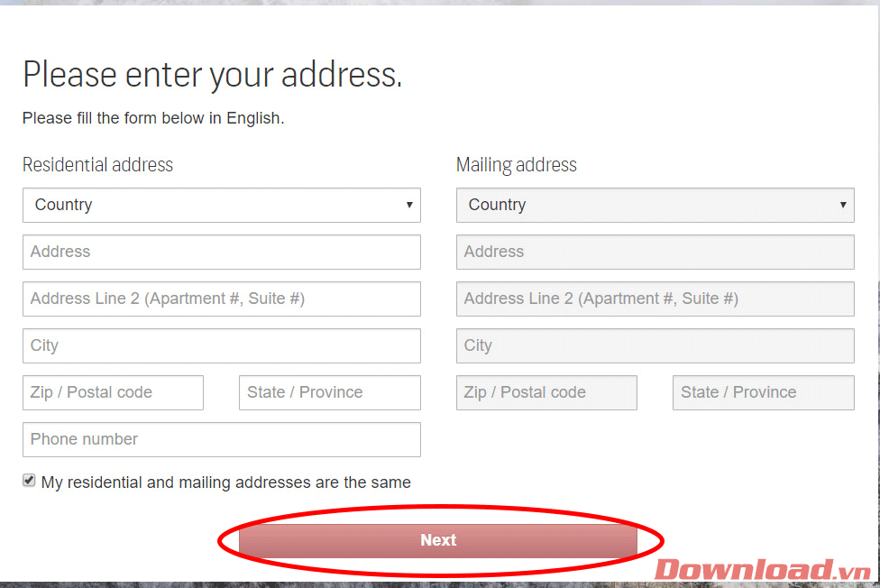Click the "Please fill the form below" instruction text
This screenshot has width=880, height=588.
pyautogui.click(x=153, y=118)
